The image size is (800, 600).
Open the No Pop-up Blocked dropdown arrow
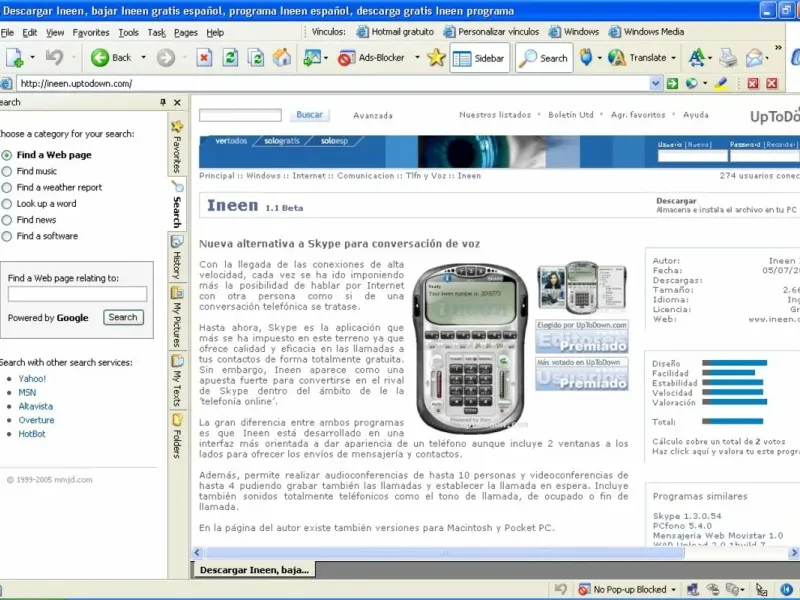click(673, 590)
